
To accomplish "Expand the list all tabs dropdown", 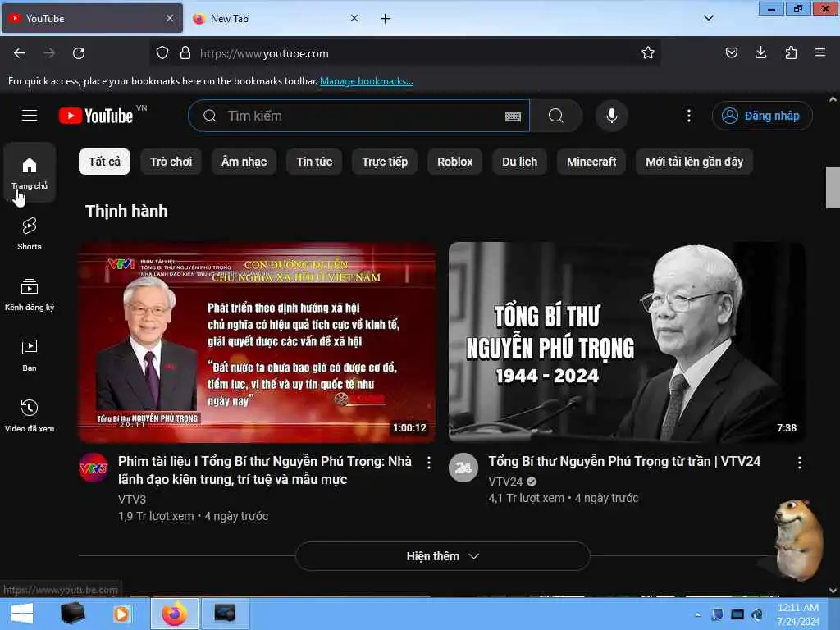I will point(708,18).
